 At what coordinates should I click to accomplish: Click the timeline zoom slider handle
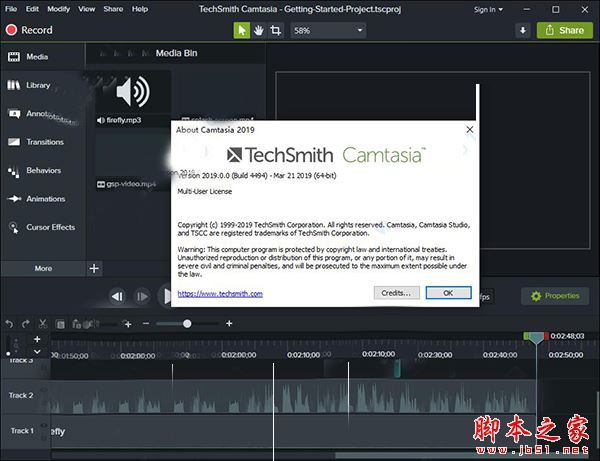[187, 324]
